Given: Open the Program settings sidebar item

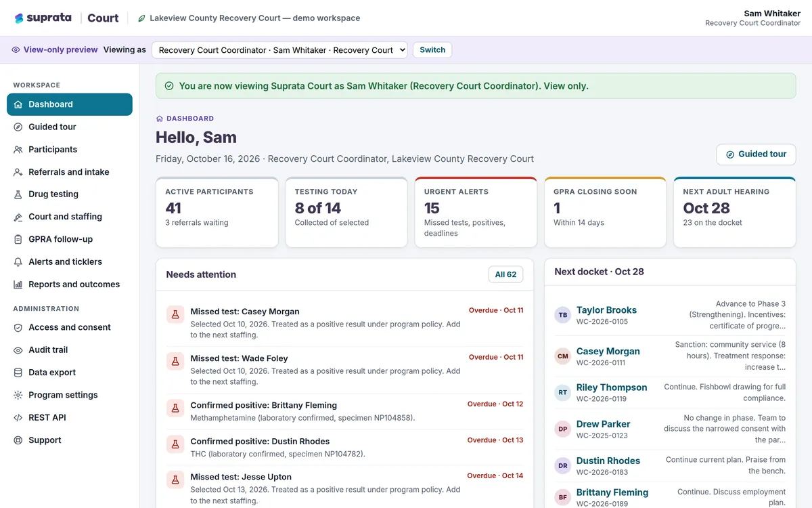Looking at the screenshot, I should click(x=70, y=395).
